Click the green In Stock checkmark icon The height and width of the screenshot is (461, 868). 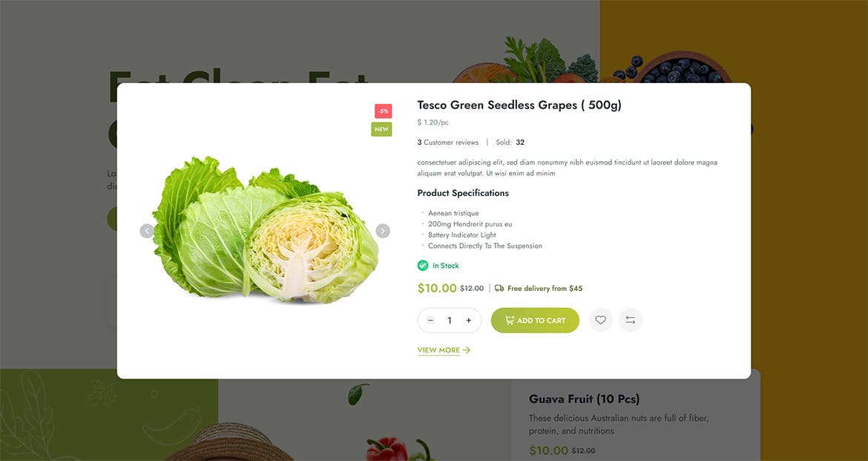coord(423,266)
